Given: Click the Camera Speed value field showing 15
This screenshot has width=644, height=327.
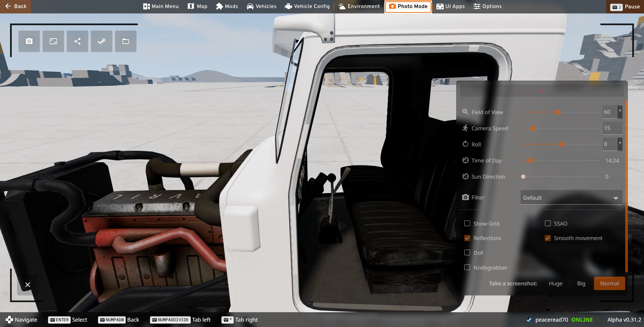Looking at the screenshot, I should click(612, 128).
